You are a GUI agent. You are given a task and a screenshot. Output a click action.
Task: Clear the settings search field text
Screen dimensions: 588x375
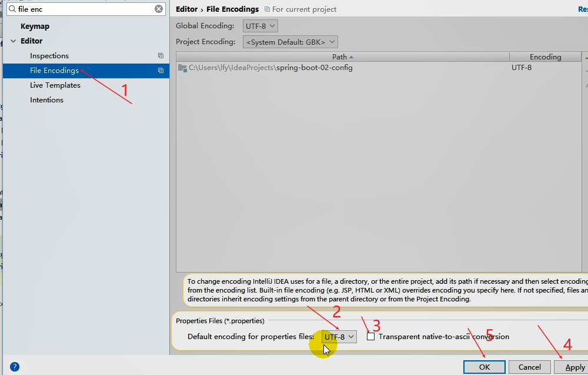click(x=159, y=9)
